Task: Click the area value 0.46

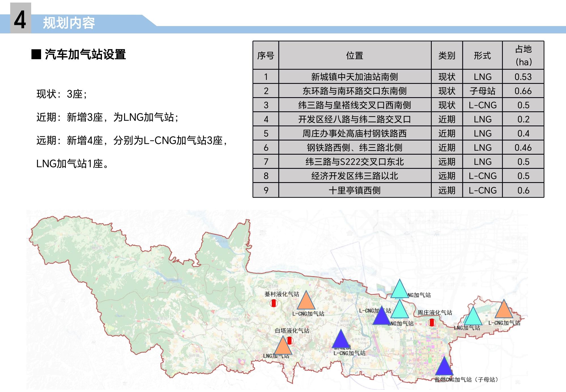Action: point(523,148)
